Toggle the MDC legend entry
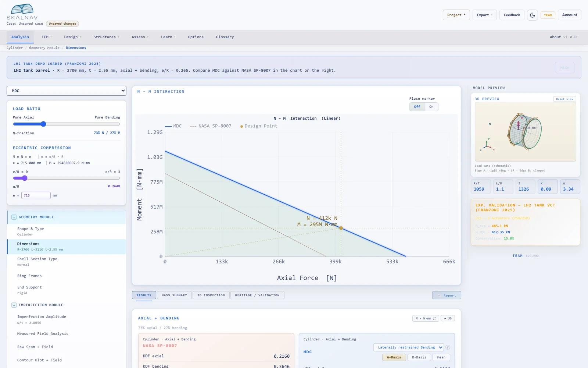This screenshot has width=588, height=368. (173, 126)
